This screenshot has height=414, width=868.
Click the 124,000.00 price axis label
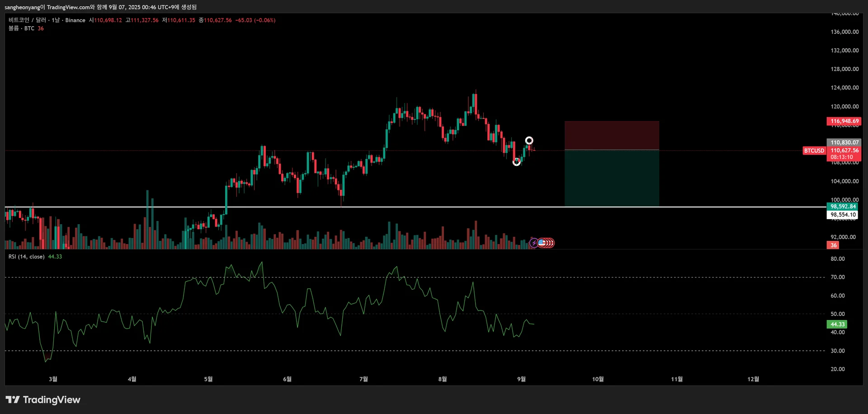[844, 87]
